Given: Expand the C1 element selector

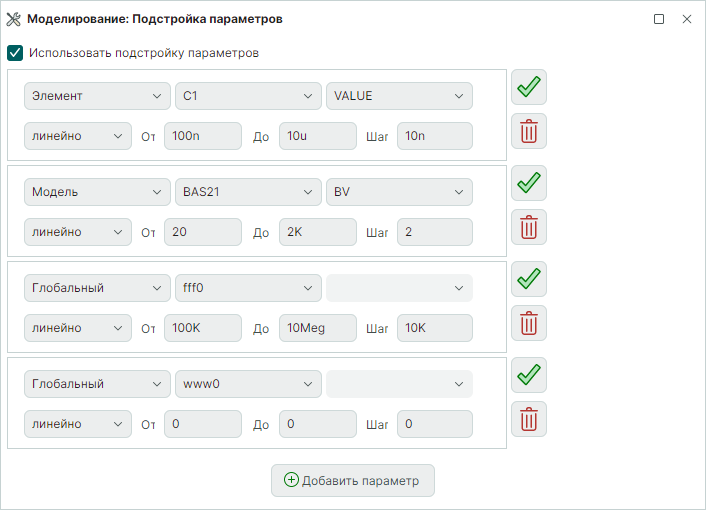Looking at the screenshot, I should pos(247,96).
